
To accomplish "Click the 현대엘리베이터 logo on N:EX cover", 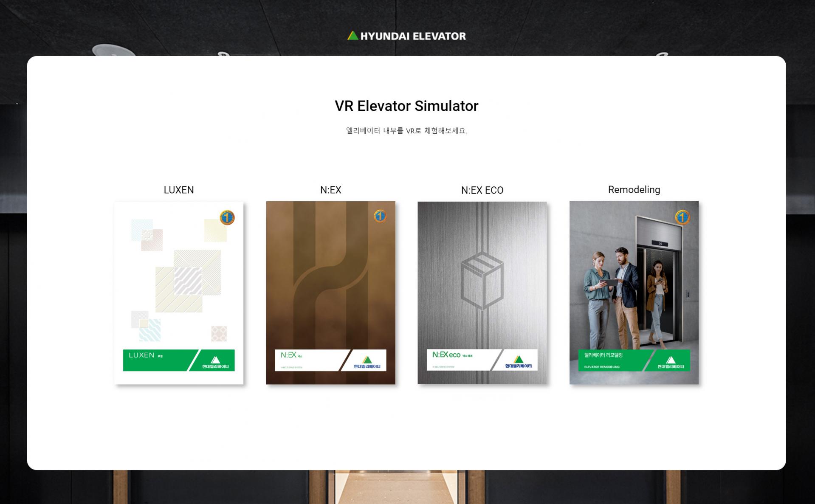I will 367,363.
